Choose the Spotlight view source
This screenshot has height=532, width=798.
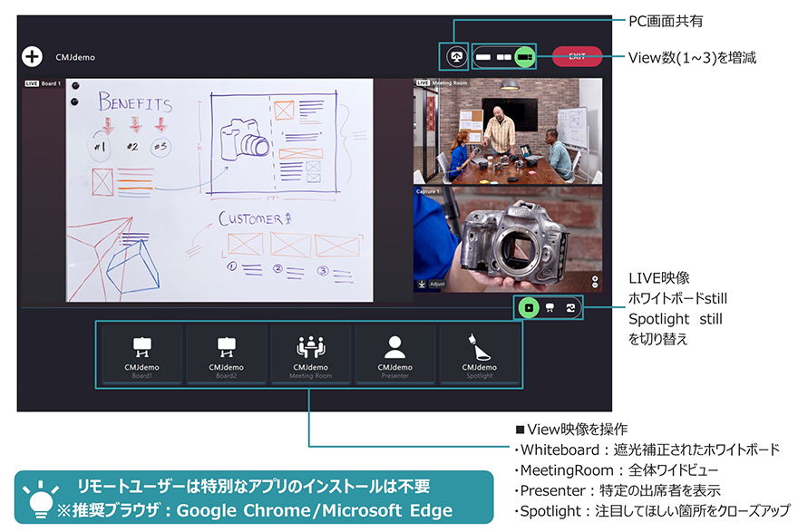[x=480, y=355]
